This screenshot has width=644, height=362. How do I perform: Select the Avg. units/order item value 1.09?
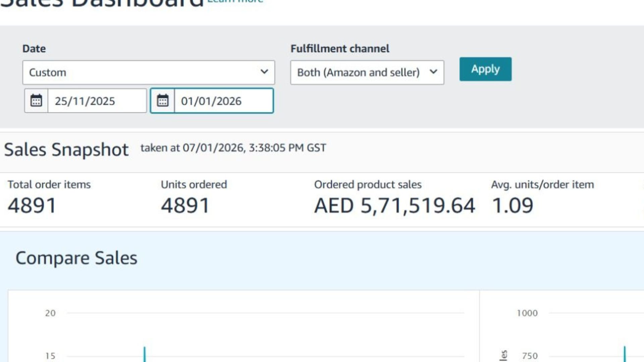tap(513, 205)
